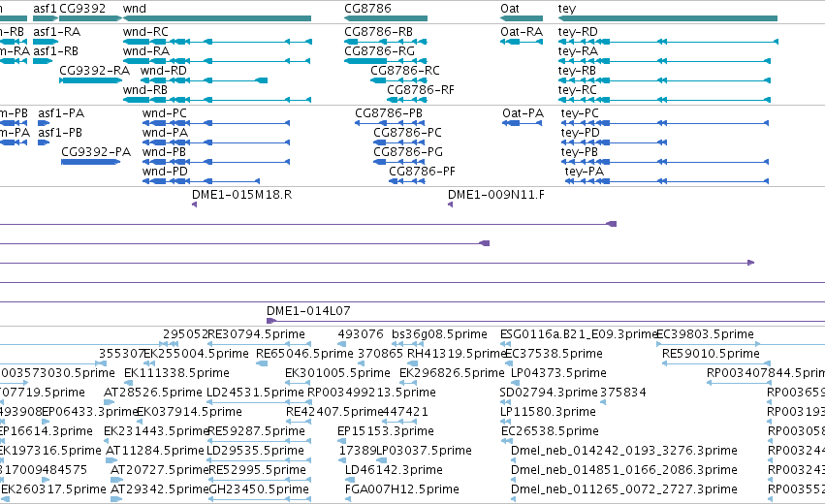Viewport: 825px width, 504px height.
Task: Click the teal wnd gene span bar
Action: 217,18
